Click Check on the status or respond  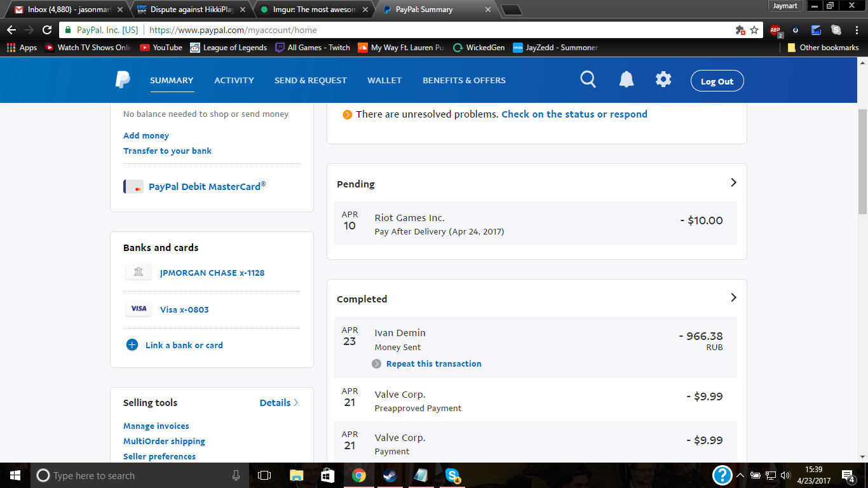[x=574, y=114]
